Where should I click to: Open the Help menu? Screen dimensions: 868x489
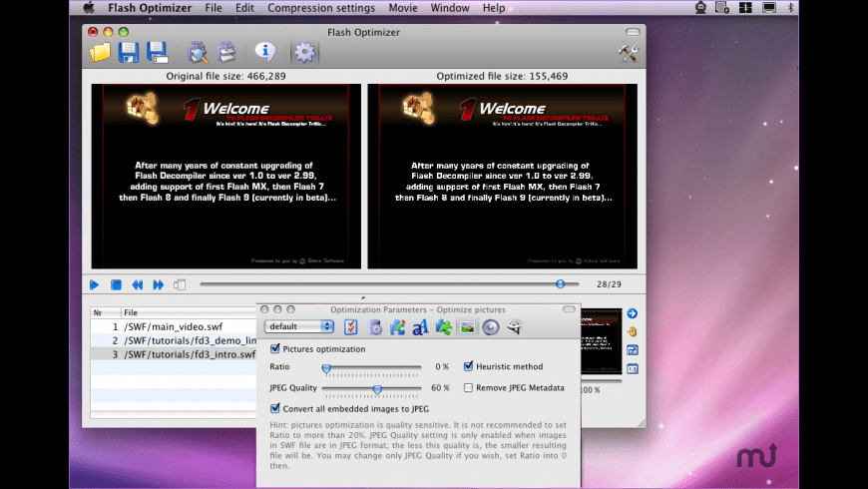(494, 8)
